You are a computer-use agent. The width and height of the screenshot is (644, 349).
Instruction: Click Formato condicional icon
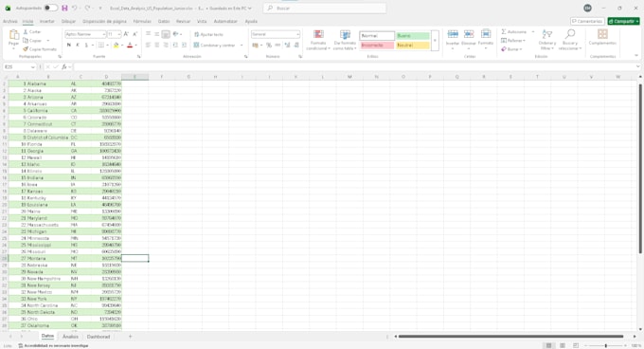pyautogui.click(x=318, y=34)
